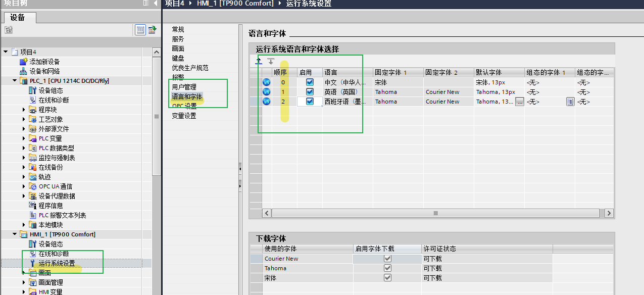The image size is (644, 295).
Task: Open 用户管理 settings section
Action: click(x=184, y=87)
